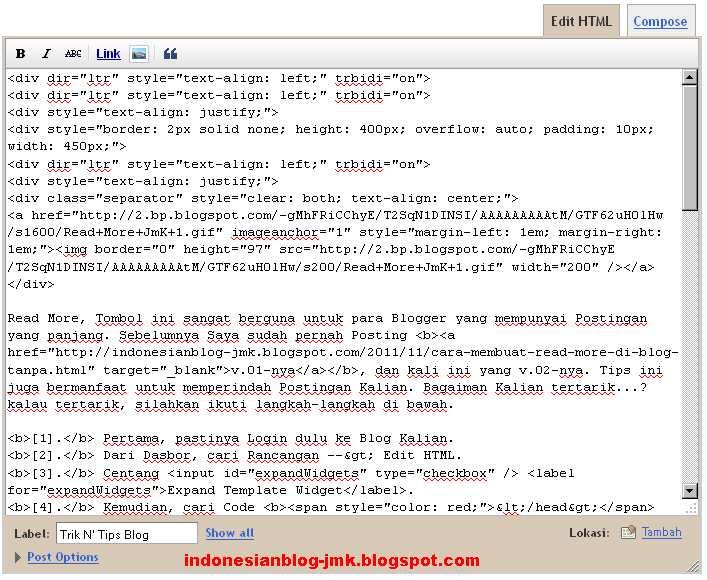This screenshot has width=707, height=580.
Task: Click the vertical scrollbar thumb
Action: [689, 148]
